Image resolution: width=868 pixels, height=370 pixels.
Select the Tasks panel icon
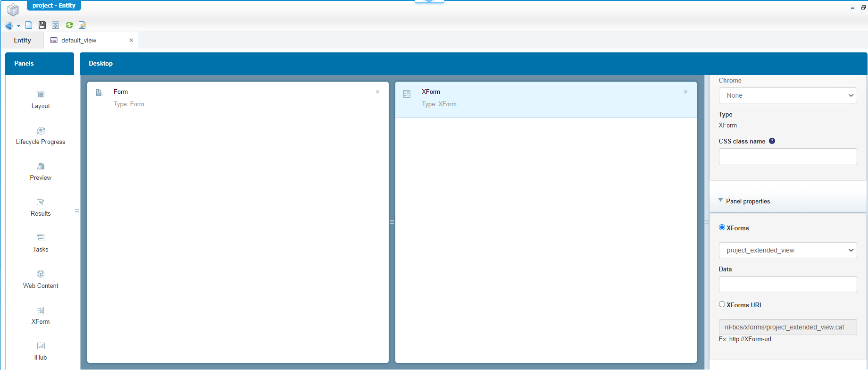41,238
